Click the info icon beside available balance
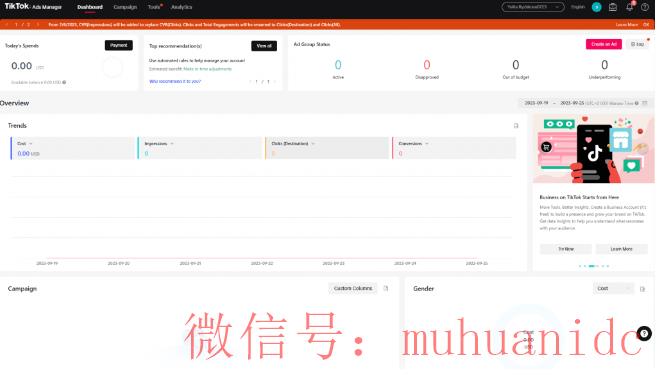Image resolution: width=657 pixels, height=376 pixels. [64, 82]
